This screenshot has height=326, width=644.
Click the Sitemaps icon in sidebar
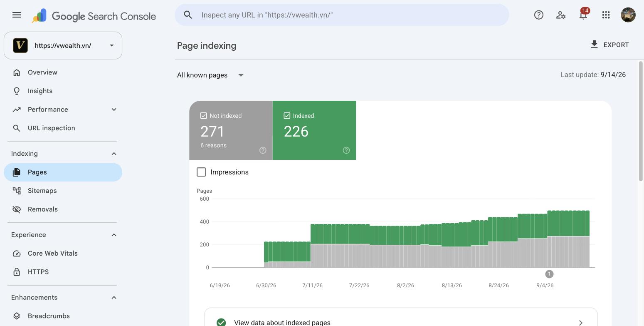pos(17,191)
